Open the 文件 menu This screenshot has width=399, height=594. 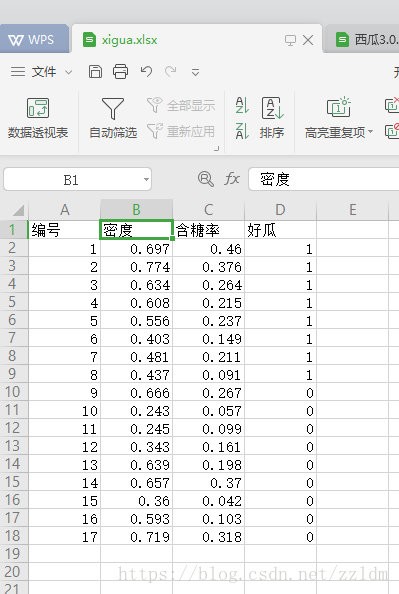click(x=44, y=72)
